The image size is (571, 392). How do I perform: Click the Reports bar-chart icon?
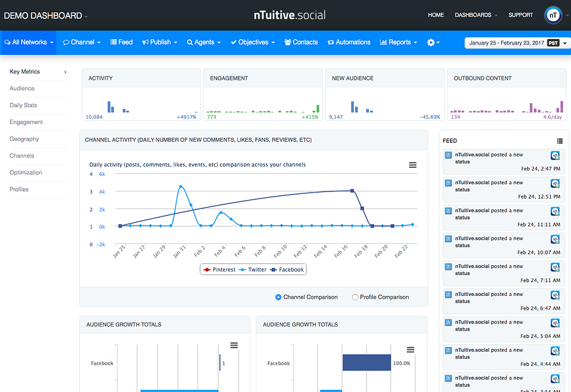(385, 41)
